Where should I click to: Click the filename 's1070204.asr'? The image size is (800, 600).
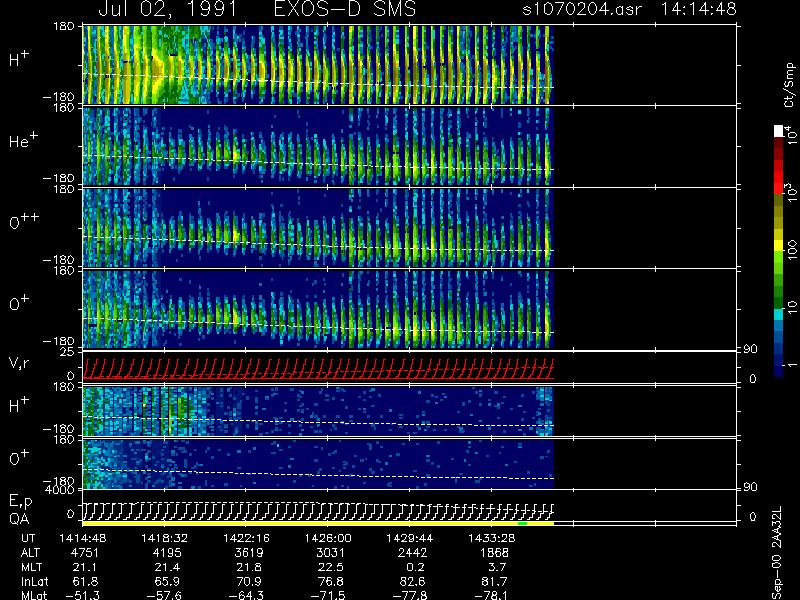[582, 9]
